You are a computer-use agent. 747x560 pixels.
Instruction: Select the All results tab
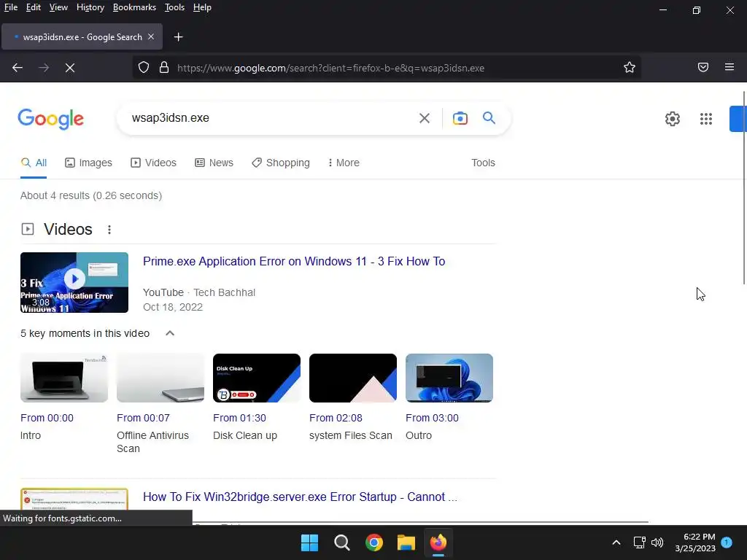pos(34,163)
